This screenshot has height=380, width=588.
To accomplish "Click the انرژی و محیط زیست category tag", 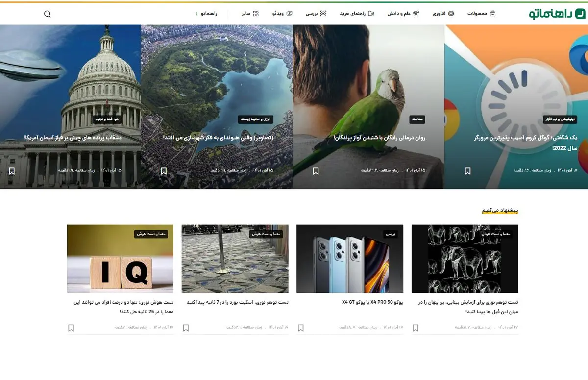I will coord(256,119).
